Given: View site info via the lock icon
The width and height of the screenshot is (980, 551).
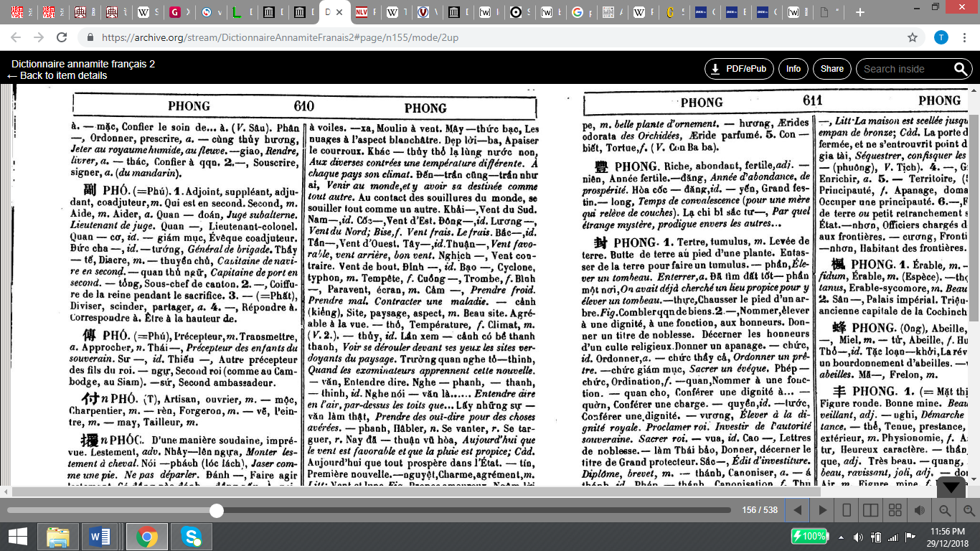Looking at the screenshot, I should coord(90,37).
